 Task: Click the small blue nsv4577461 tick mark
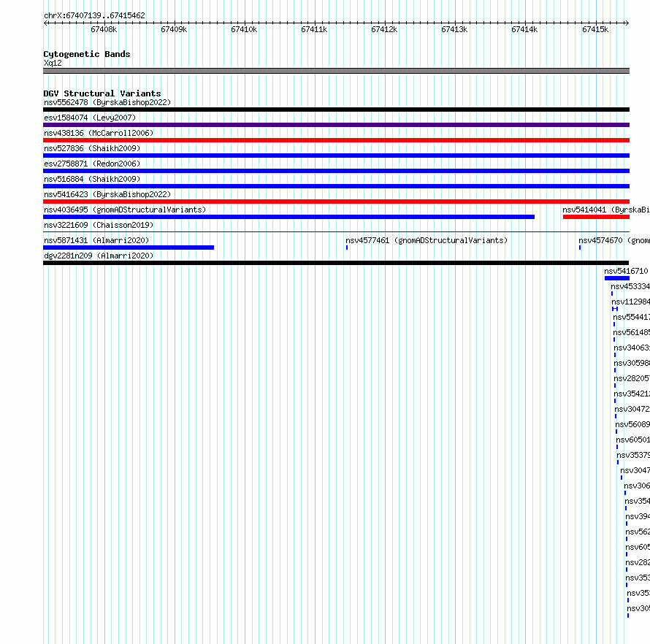click(347, 248)
